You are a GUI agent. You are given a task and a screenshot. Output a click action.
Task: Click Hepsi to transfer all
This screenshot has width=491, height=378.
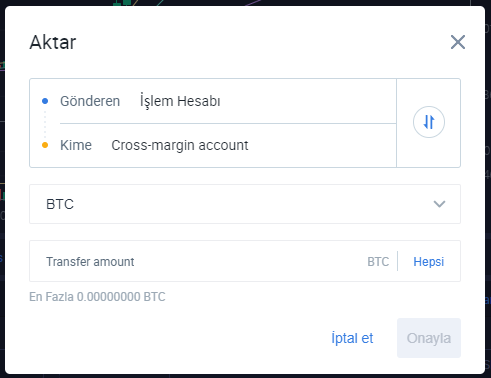(429, 262)
